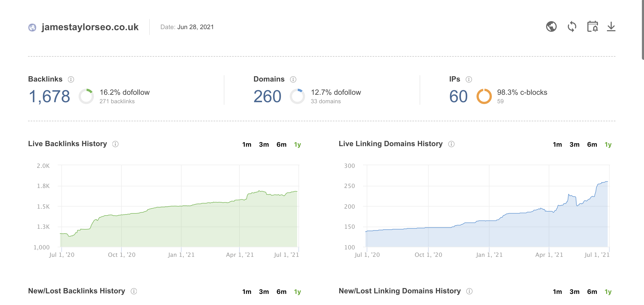Select 1y range for New/Lost Linking Domains History
The height and width of the screenshot is (305, 644).
(x=608, y=291)
